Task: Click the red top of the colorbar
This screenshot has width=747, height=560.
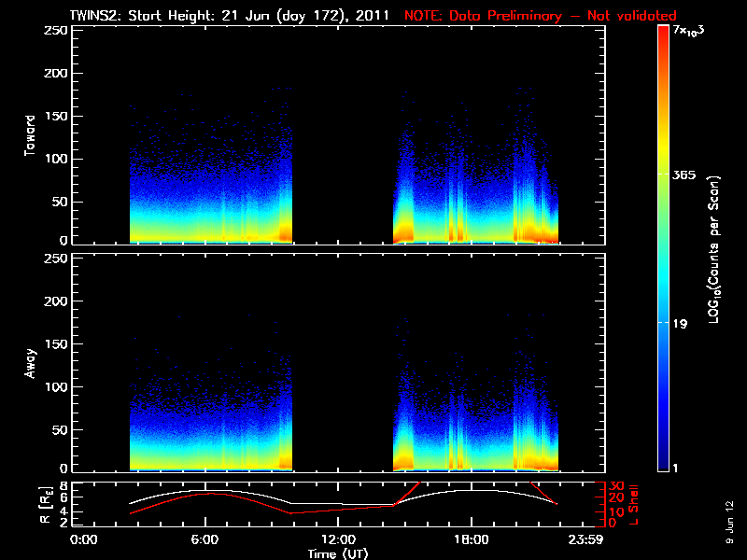Action: point(663,32)
